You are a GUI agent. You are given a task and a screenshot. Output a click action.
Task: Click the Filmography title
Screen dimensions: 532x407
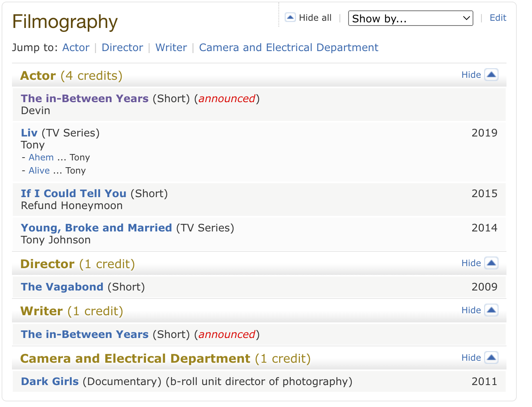click(x=65, y=22)
